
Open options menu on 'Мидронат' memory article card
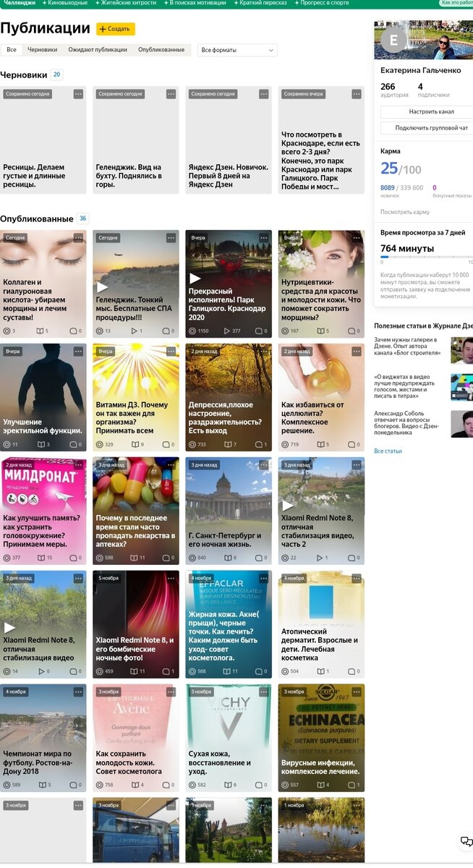tap(78, 464)
